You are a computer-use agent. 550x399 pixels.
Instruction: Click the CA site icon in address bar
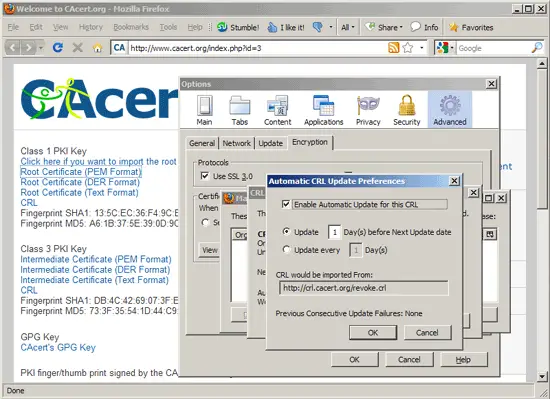pos(119,48)
